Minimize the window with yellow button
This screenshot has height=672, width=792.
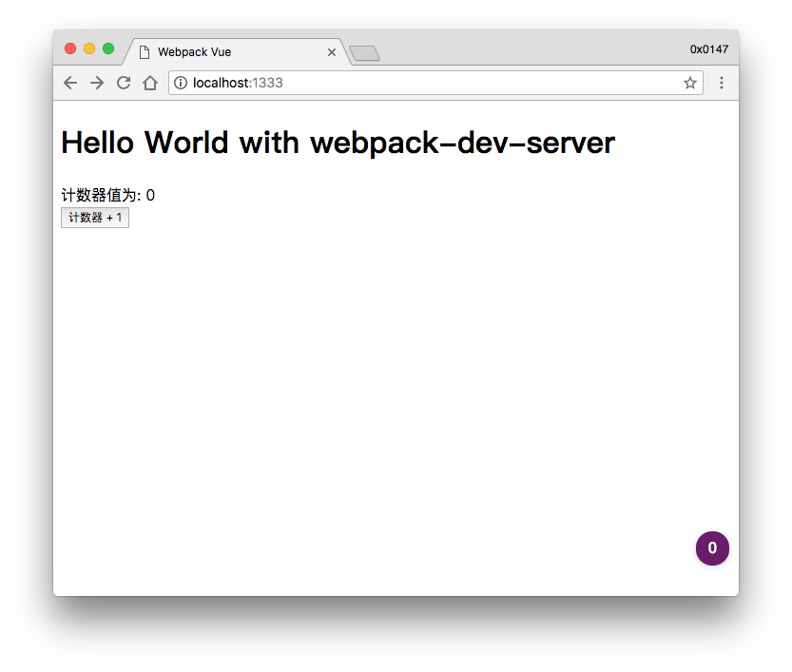click(89, 48)
